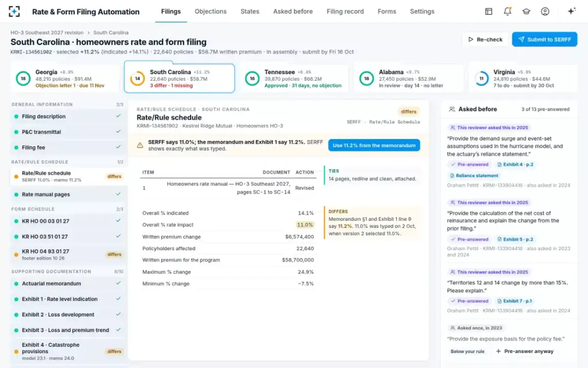Click HO-3 Southeast 2027 revision breadcrumb
588x368 pixels.
coord(47,32)
